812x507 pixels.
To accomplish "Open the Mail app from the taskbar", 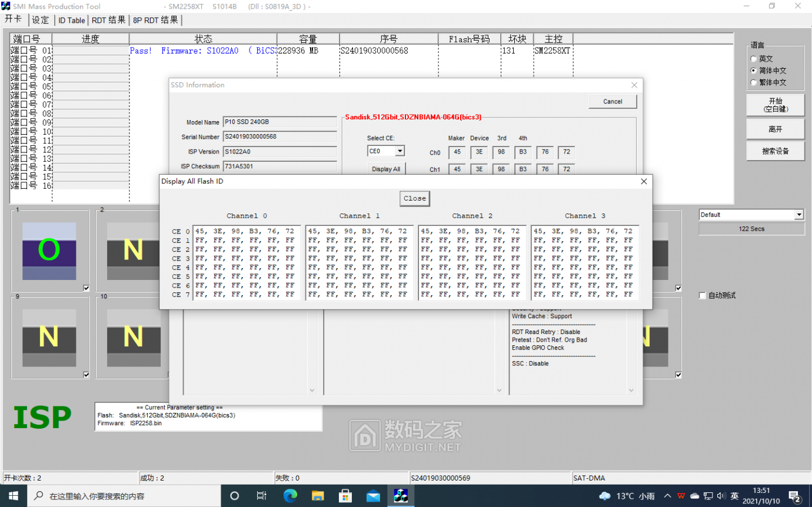I will [x=373, y=495].
